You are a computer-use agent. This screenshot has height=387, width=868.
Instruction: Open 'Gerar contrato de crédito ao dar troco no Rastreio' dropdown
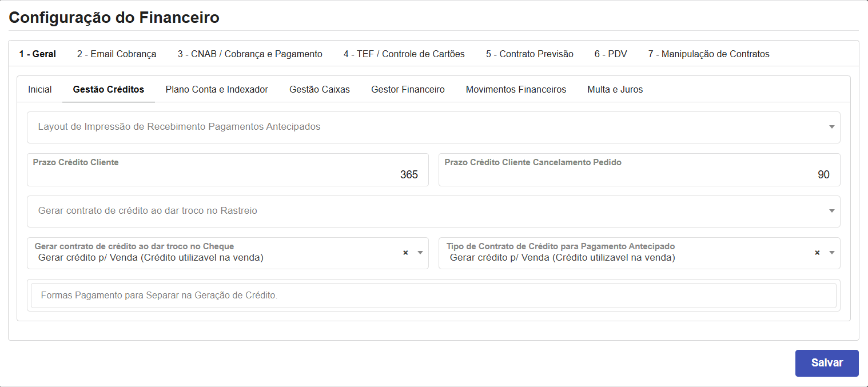400,211
